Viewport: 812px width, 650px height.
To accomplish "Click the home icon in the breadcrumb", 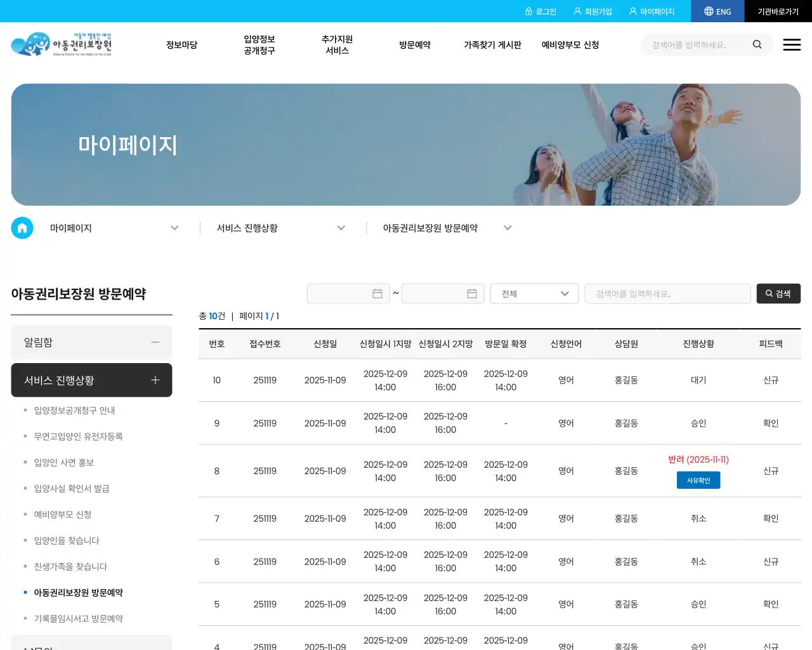I will click(x=22, y=227).
